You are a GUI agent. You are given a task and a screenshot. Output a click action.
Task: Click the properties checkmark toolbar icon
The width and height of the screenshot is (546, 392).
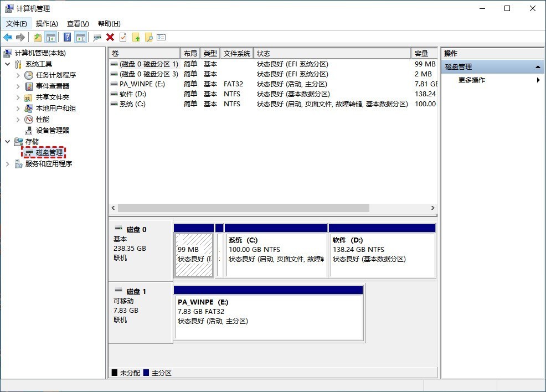pyautogui.click(x=123, y=37)
